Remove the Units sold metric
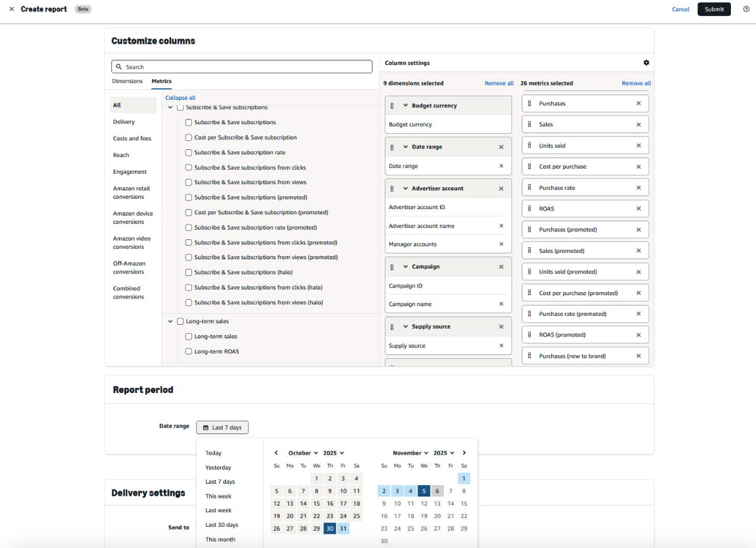Image resolution: width=756 pixels, height=548 pixels. 638,145
